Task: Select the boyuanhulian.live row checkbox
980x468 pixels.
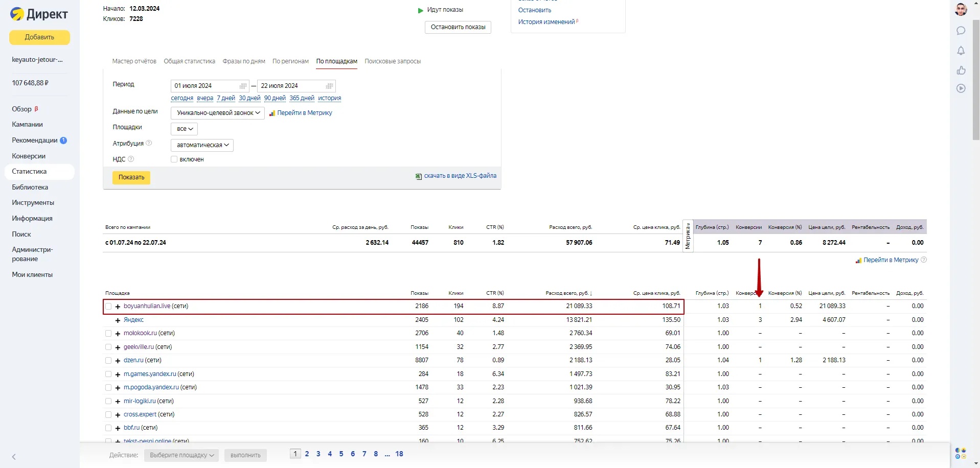Action: pyautogui.click(x=108, y=307)
